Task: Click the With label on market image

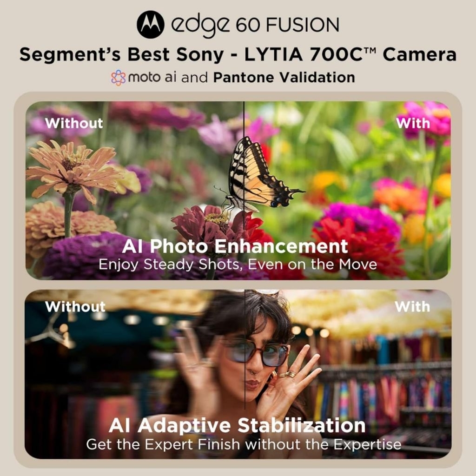Action: pyautogui.click(x=412, y=307)
